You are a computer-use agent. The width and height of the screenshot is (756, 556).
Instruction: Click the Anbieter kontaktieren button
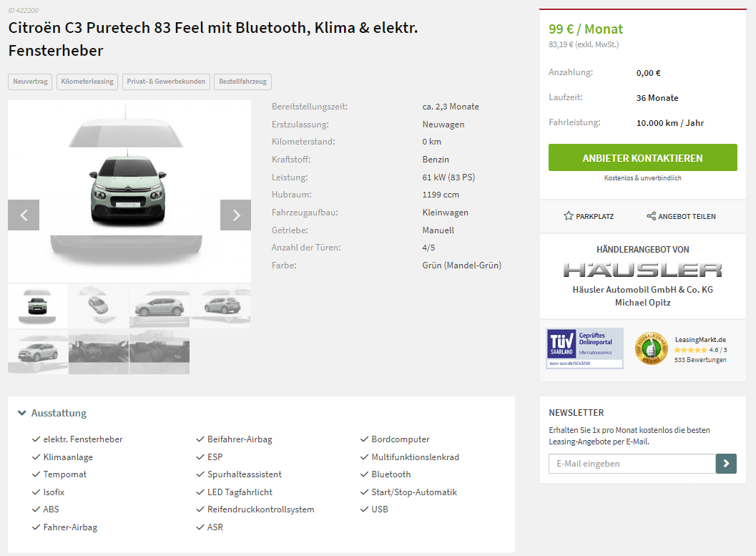(643, 157)
